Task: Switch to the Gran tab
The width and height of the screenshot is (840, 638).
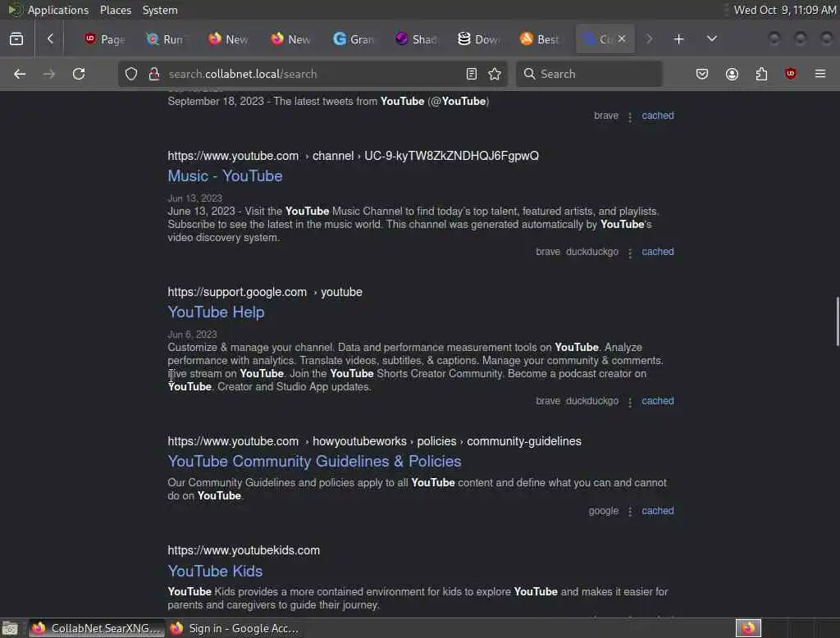Action: point(353,39)
